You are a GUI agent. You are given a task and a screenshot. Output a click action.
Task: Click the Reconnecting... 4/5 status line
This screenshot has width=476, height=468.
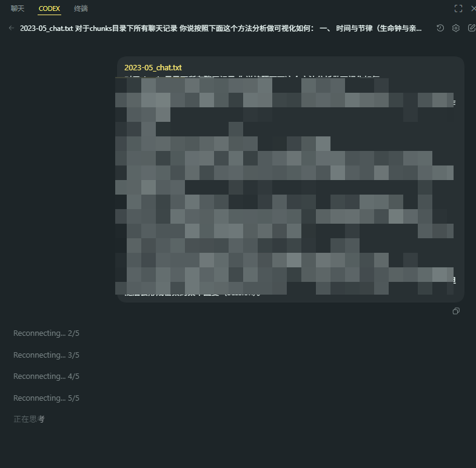(46, 376)
